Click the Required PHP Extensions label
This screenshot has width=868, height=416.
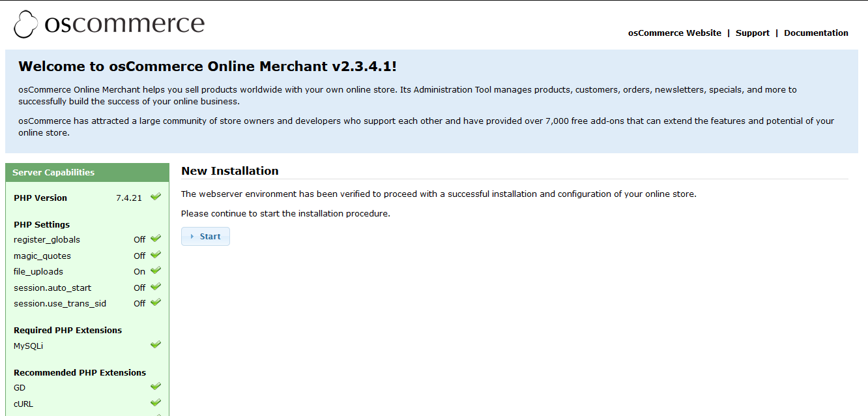pyautogui.click(x=68, y=331)
